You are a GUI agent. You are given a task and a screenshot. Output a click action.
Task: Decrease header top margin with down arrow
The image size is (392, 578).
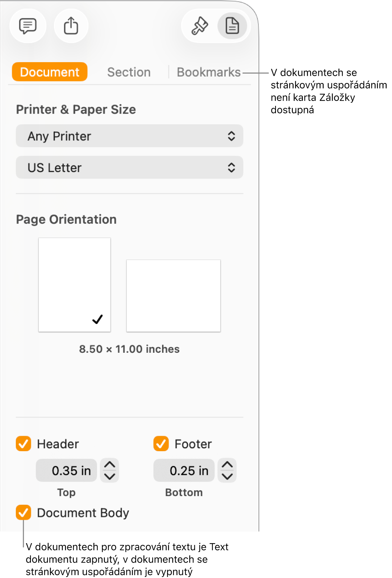pyautogui.click(x=110, y=476)
